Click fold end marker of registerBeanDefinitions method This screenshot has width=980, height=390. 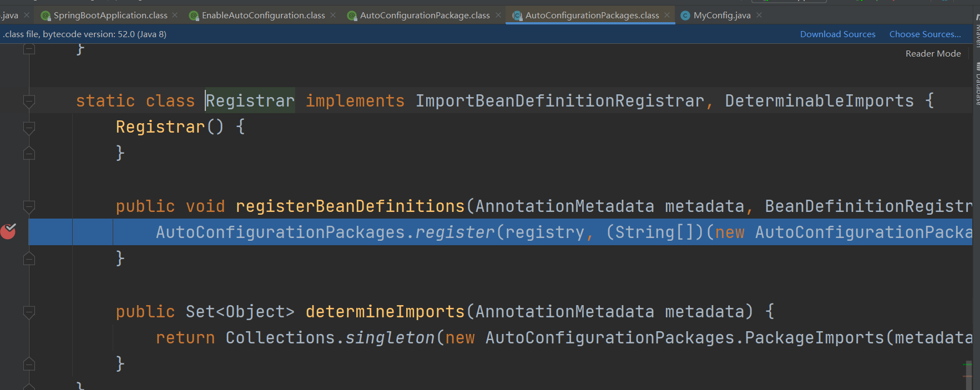tap(29, 259)
